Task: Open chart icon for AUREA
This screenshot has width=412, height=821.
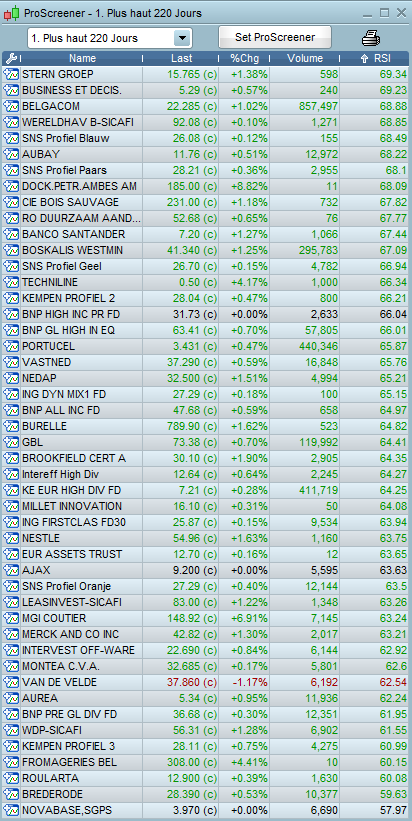Action: 11,698
